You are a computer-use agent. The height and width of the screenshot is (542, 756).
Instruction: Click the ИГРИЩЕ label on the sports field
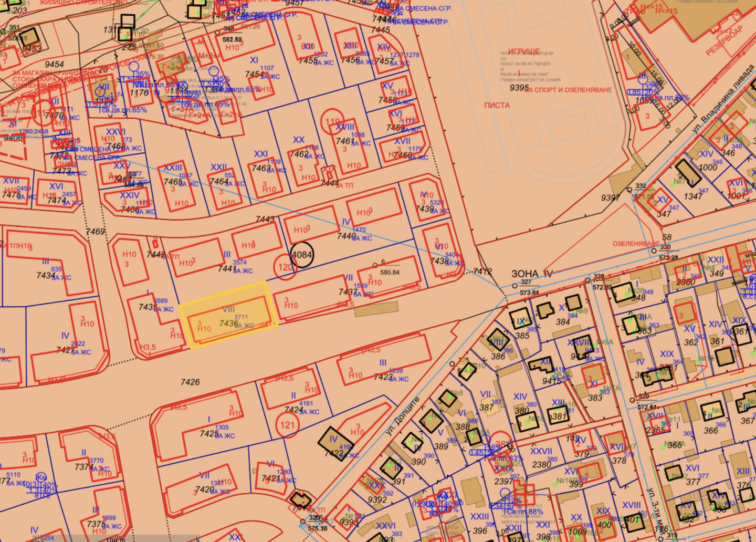[523, 51]
